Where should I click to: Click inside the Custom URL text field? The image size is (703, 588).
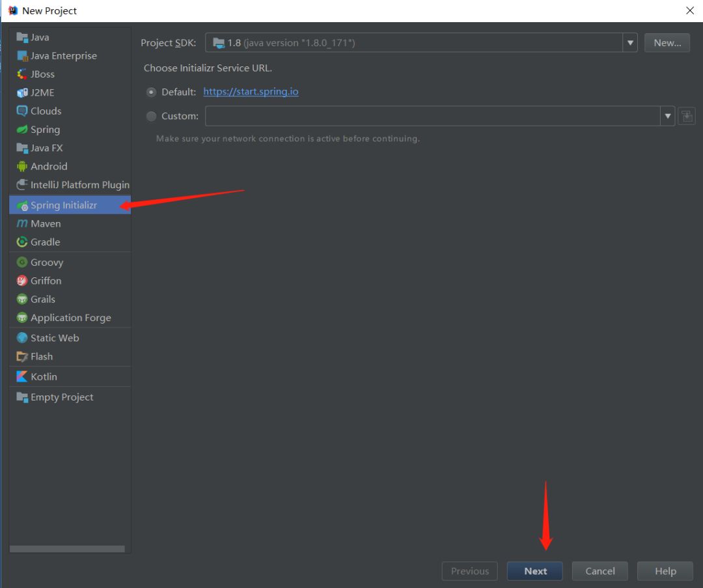(432, 117)
